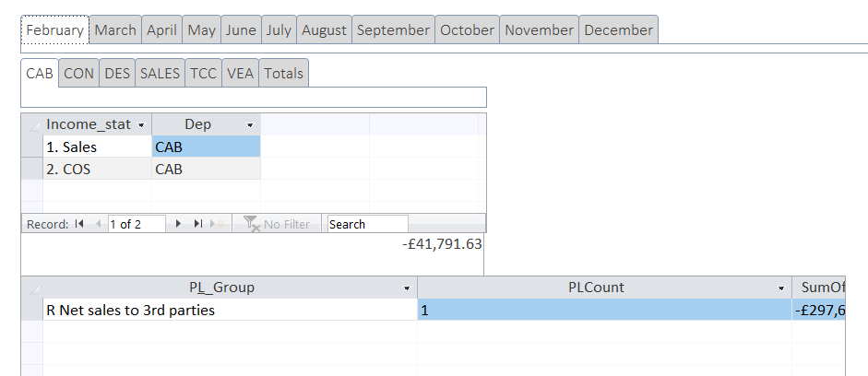Click the current record number field

coord(136,224)
